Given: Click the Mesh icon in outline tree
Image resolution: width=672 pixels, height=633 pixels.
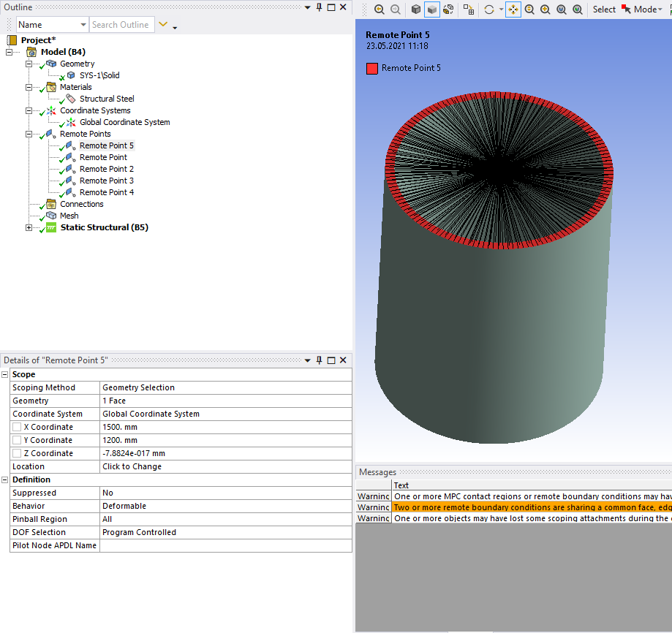Looking at the screenshot, I should pyautogui.click(x=51, y=216).
